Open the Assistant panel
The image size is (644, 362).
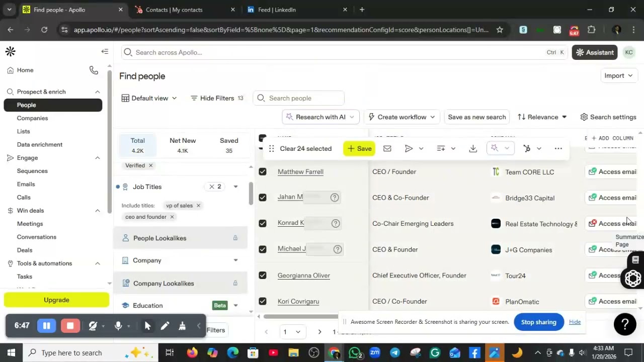(595, 52)
